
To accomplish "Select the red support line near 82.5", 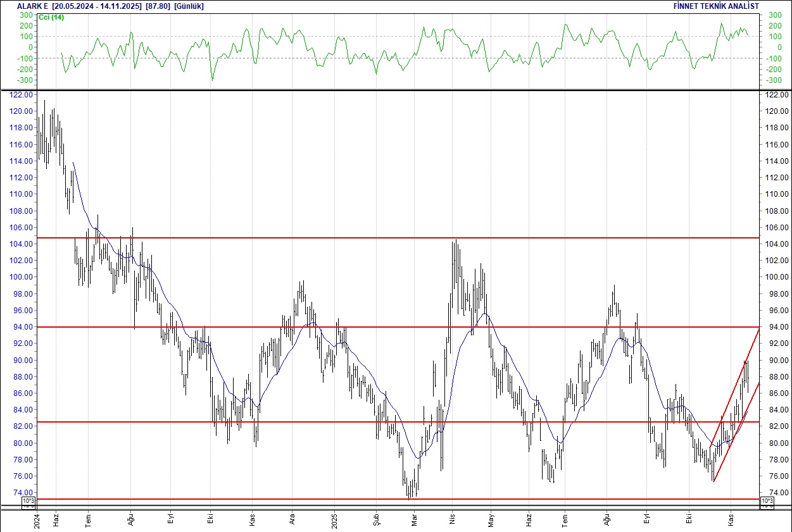I will point(380,422).
